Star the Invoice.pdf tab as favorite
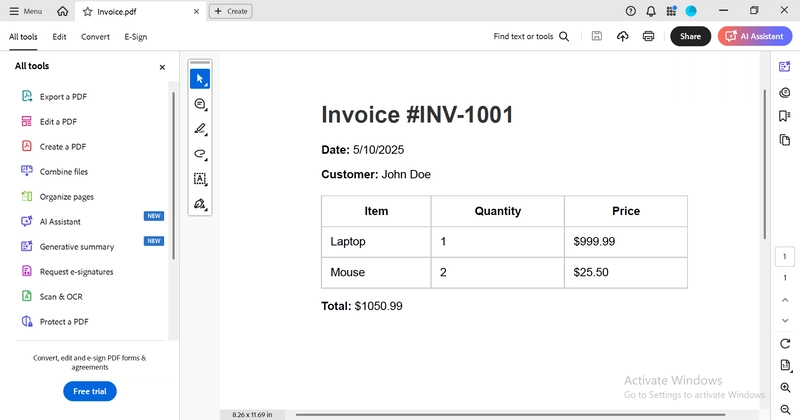800x420 pixels. click(88, 11)
